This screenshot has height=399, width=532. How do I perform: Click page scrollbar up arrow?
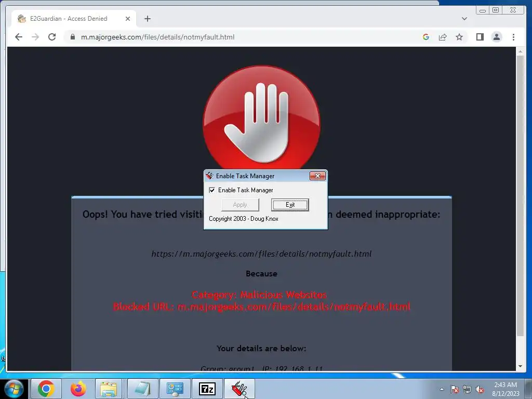520,52
